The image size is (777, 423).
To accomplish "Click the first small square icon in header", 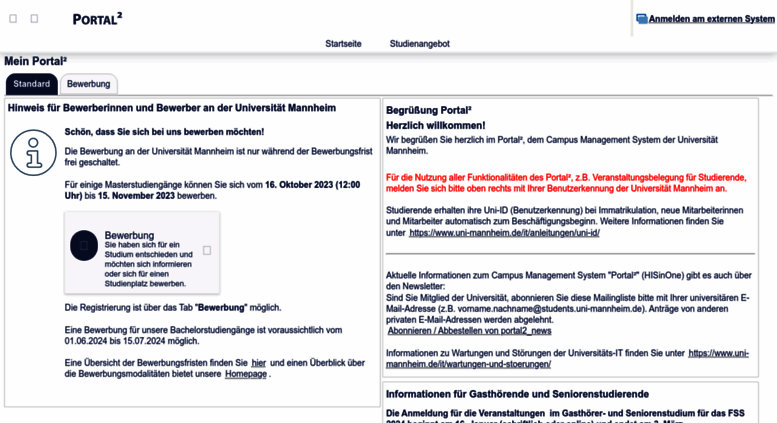I will point(13,19).
